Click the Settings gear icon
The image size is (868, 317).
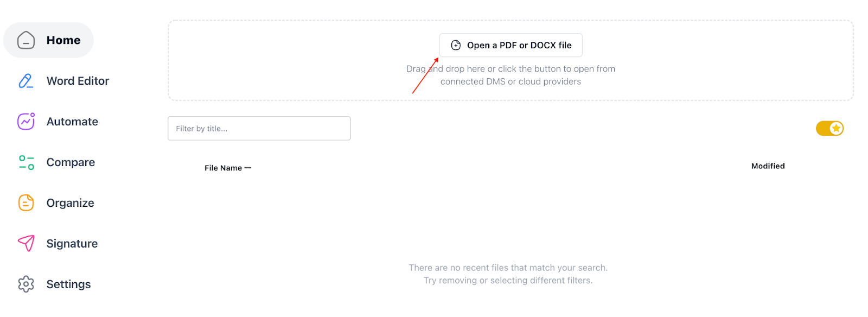[x=26, y=284]
